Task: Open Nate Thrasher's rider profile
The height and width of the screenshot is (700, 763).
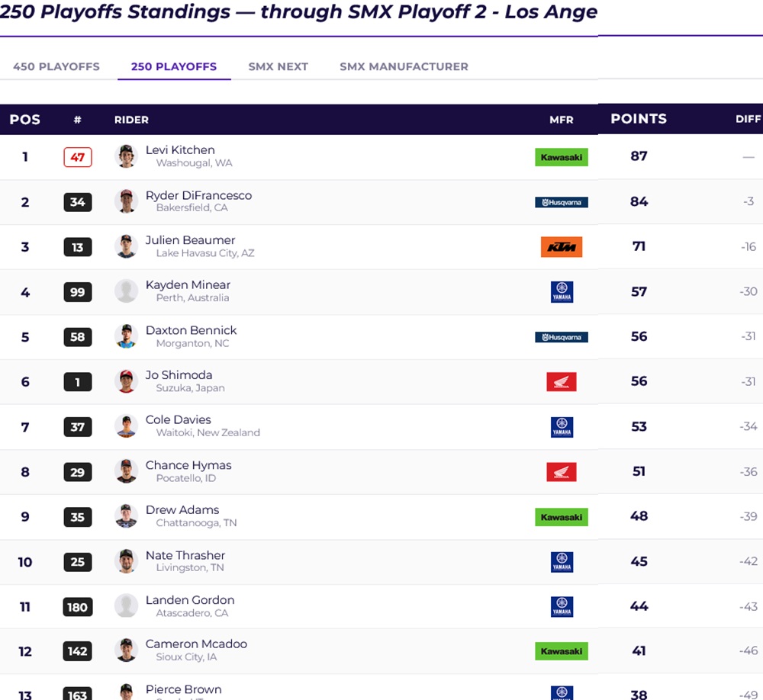Action: coord(185,555)
